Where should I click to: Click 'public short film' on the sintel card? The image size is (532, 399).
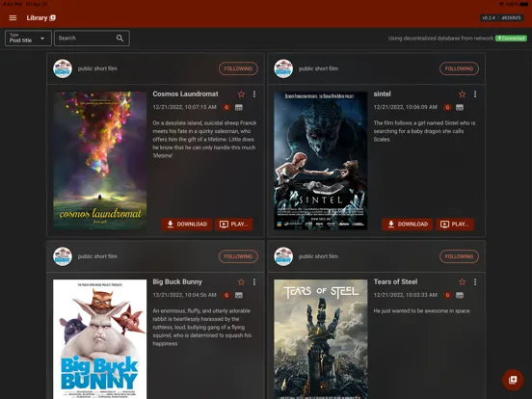[x=318, y=68]
